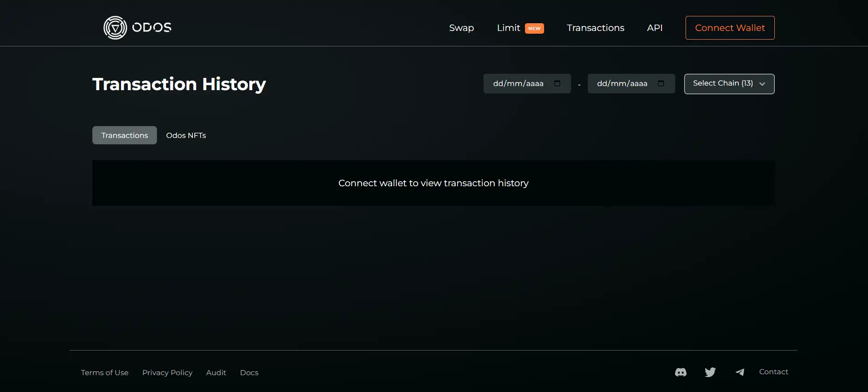This screenshot has width=868, height=392.
Task: Open the Discord community icon
Action: tap(681, 372)
